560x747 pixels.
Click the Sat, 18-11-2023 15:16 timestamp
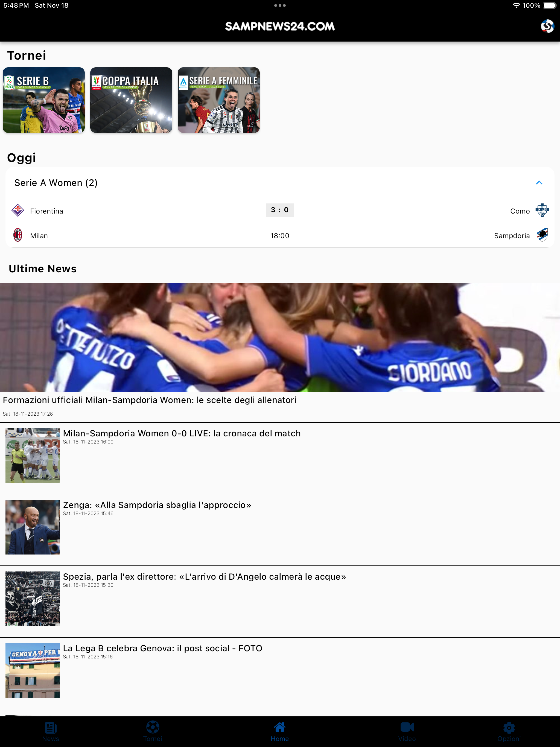(88, 657)
